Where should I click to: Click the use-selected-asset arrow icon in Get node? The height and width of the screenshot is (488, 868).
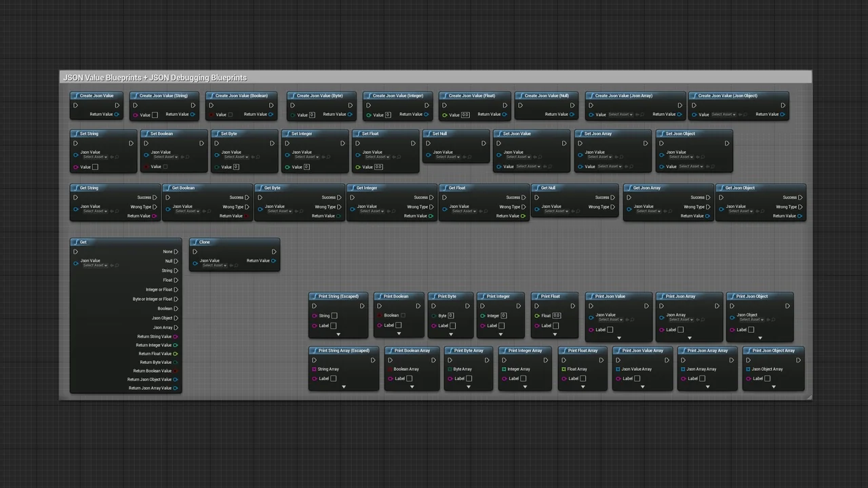tap(111, 266)
